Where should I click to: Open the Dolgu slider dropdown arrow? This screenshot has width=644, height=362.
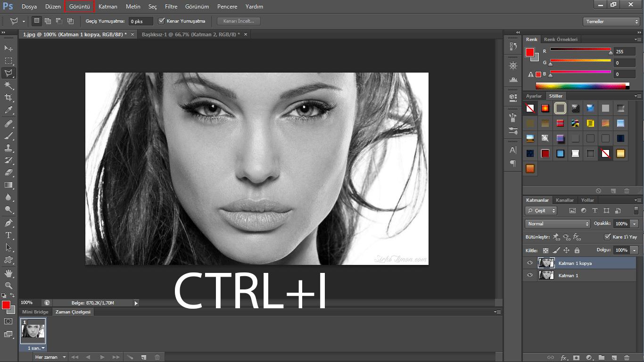click(635, 250)
